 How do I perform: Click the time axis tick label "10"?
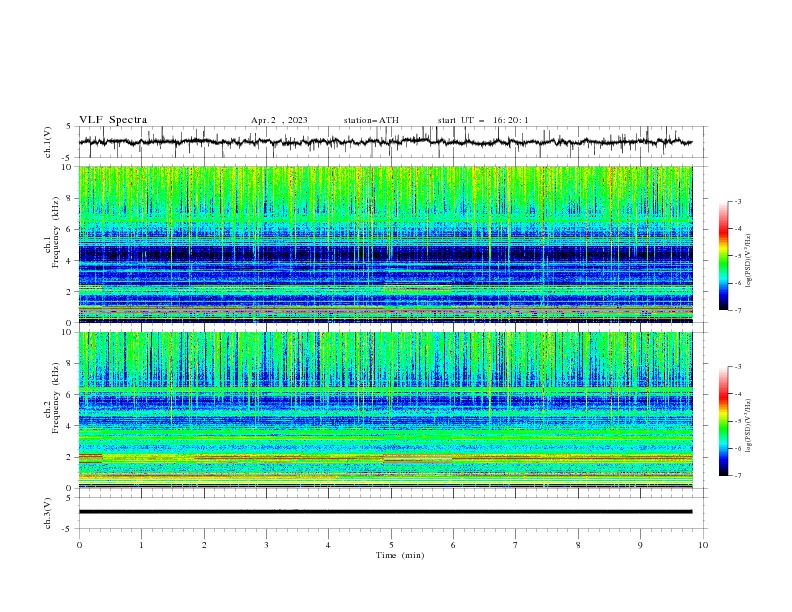(x=703, y=545)
